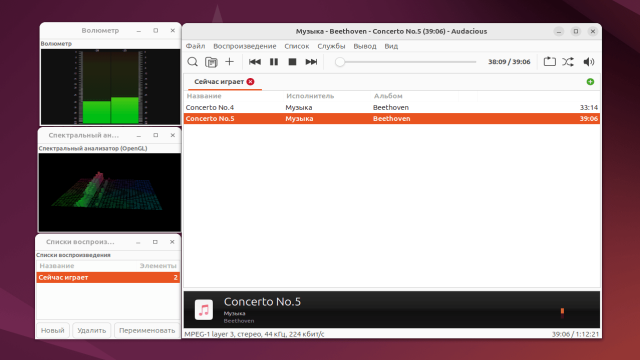640x360 pixels.
Task: Open the Воспроизведение menu
Action: 245,46
